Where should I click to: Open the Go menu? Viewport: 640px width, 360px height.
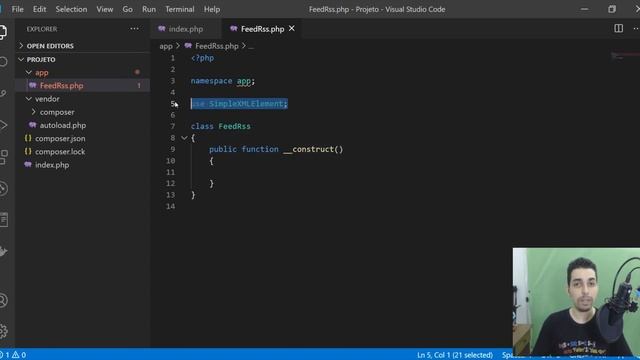127,9
